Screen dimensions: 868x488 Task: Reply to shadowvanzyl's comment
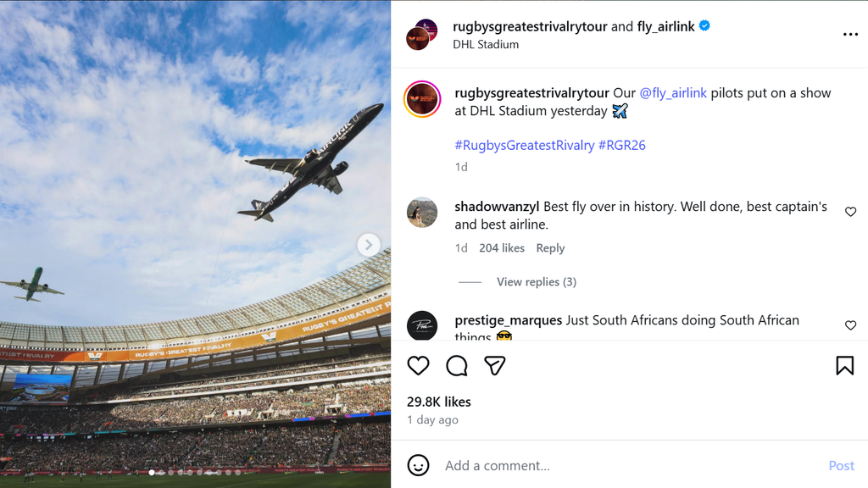pyautogui.click(x=550, y=248)
